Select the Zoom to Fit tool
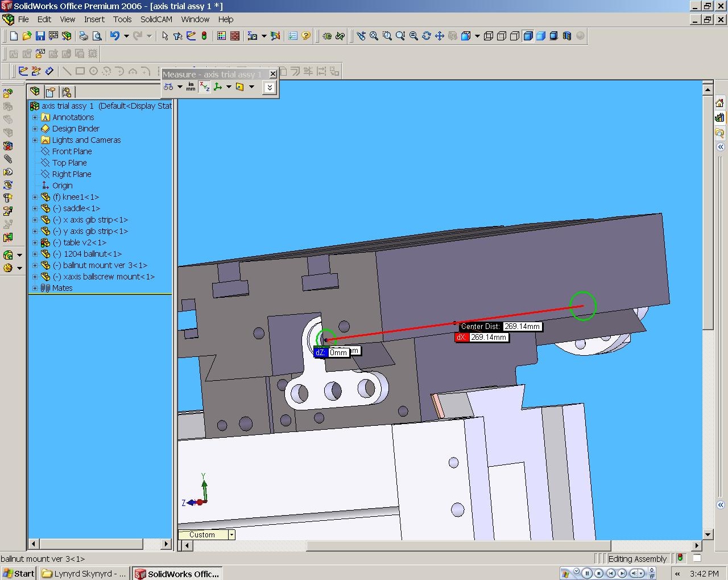The image size is (728, 580). coord(374,36)
